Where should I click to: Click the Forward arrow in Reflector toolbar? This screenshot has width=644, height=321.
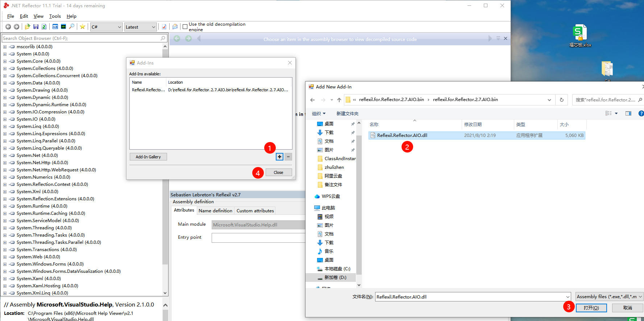coord(16,27)
